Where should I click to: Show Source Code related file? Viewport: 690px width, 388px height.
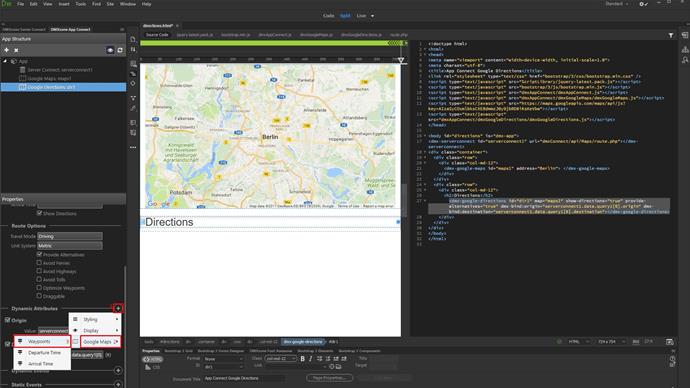tap(157, 35)
